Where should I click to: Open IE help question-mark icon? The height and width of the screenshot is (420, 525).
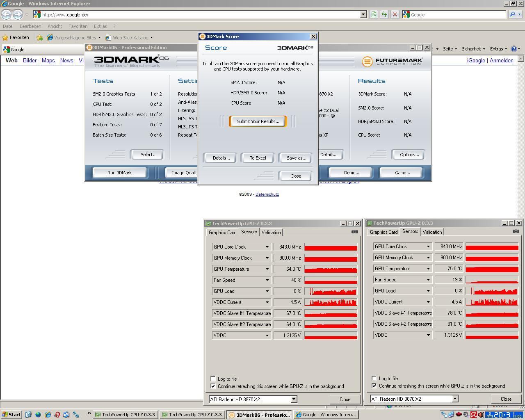(514, 49)
